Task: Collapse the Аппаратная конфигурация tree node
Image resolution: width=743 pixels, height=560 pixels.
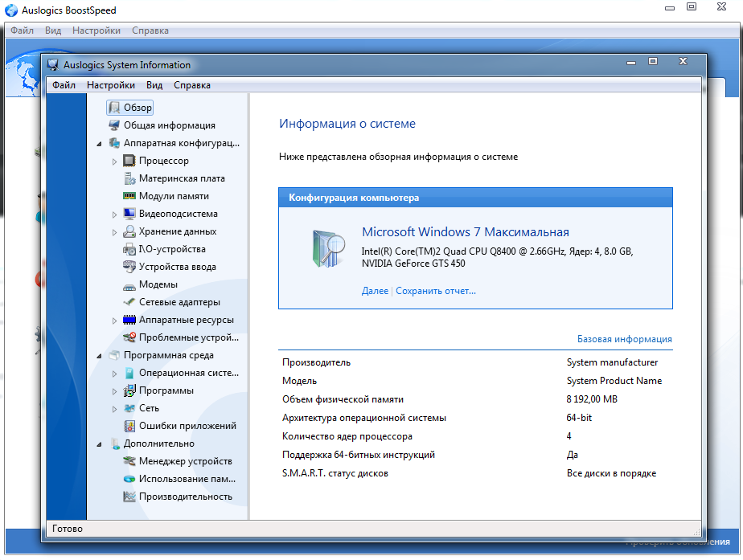Action: (x=99, y=144)
